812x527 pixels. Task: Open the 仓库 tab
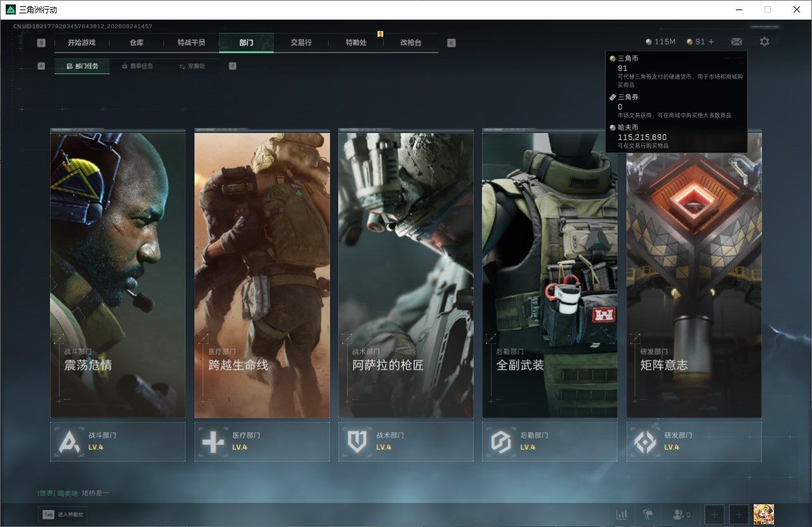pyautogui.click(x=136, y=43)
